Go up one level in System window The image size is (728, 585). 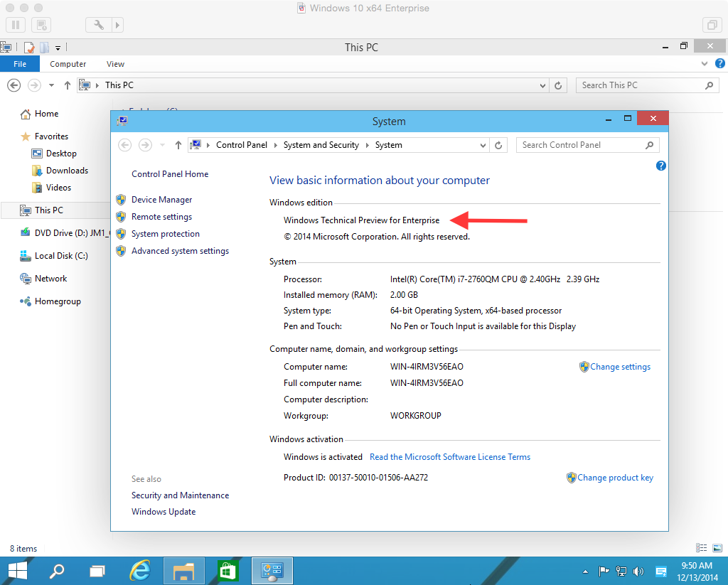point(178,145)
